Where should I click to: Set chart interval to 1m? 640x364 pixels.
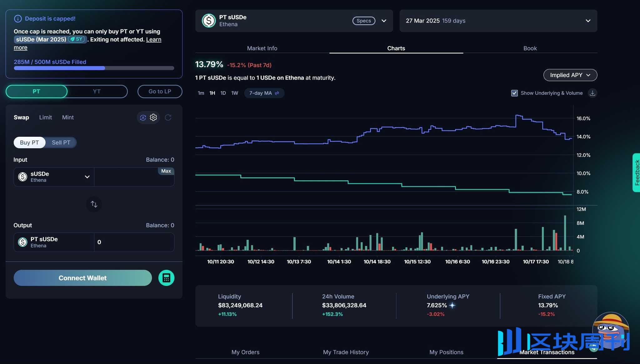tap(201, 93)
